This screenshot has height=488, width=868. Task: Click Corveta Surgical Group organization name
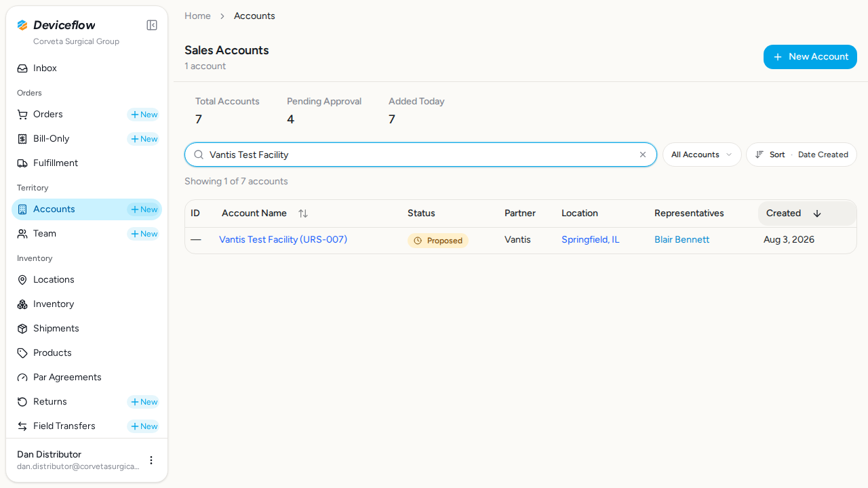click(x=76, y=41)
